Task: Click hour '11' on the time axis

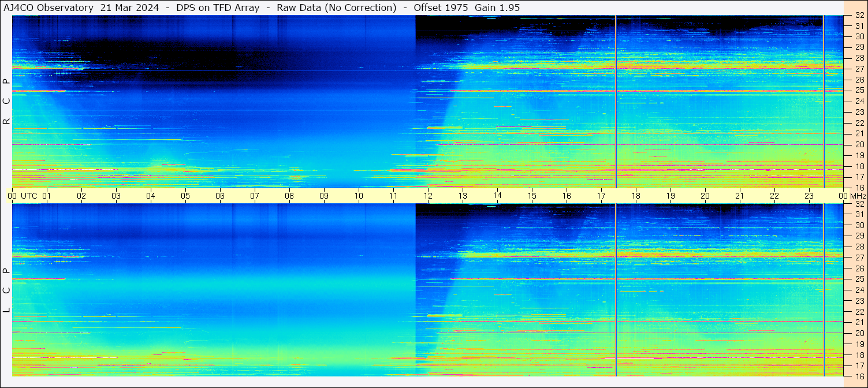Action: (393, 196)
